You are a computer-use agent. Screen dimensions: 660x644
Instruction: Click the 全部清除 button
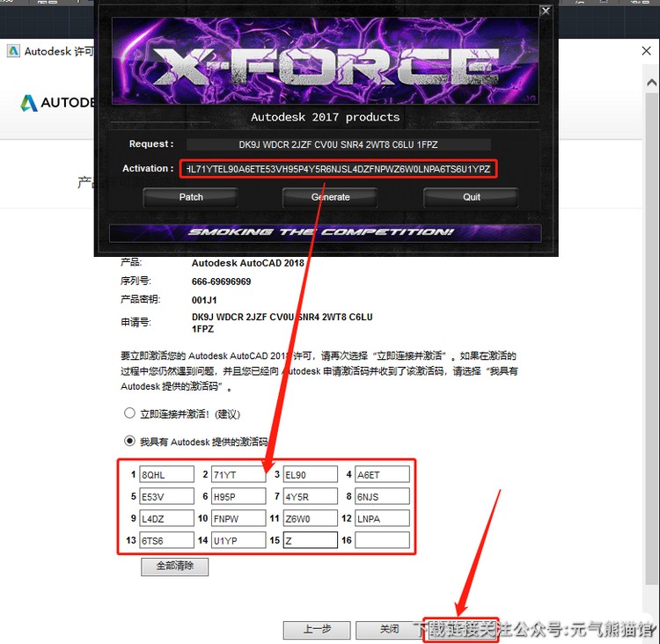[x=174, y=567]
